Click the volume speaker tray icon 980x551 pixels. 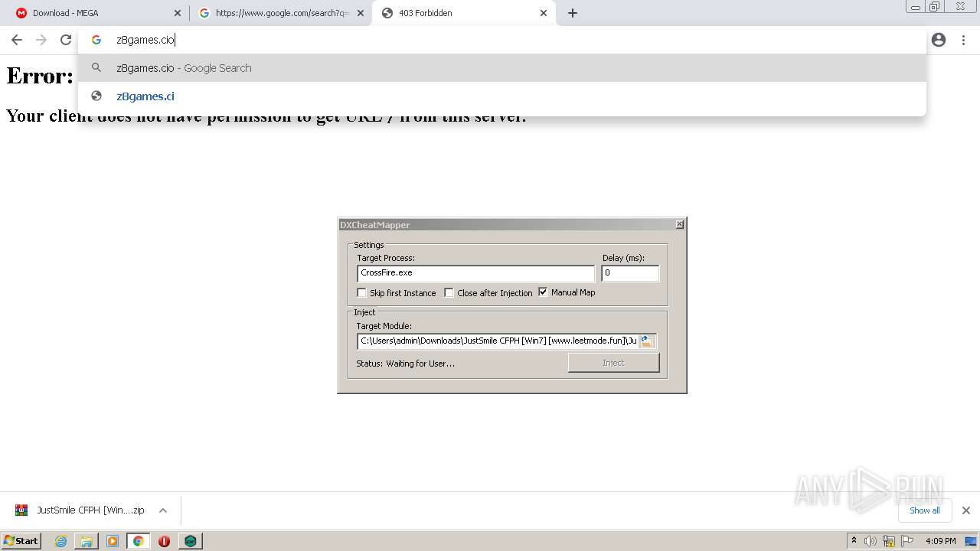coord(870,541)
